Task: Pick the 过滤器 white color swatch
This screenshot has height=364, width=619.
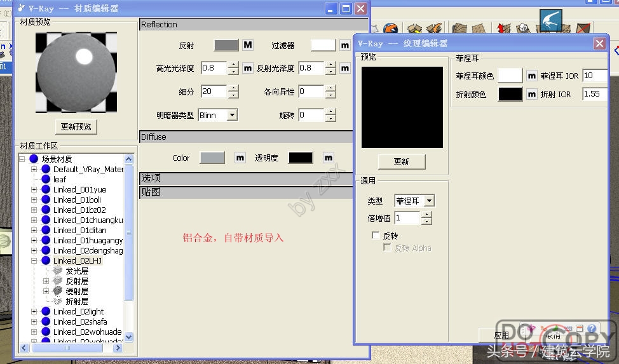Action: (x=323, y=45)
